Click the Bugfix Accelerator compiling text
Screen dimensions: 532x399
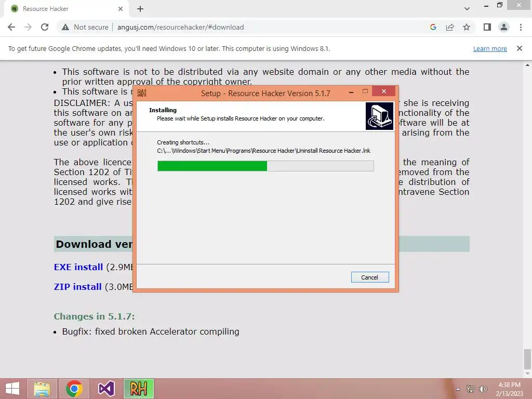pos(151,331)
